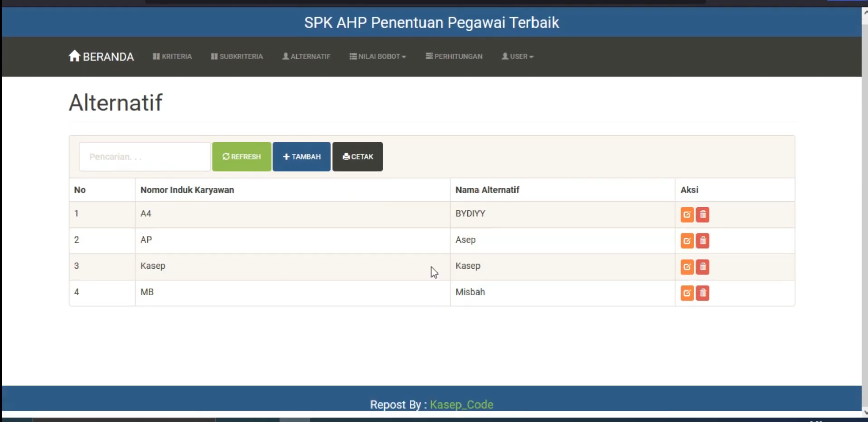Edit the Asep row entry
This screenshot has width=868, height=422.
[x=687, y=241]
